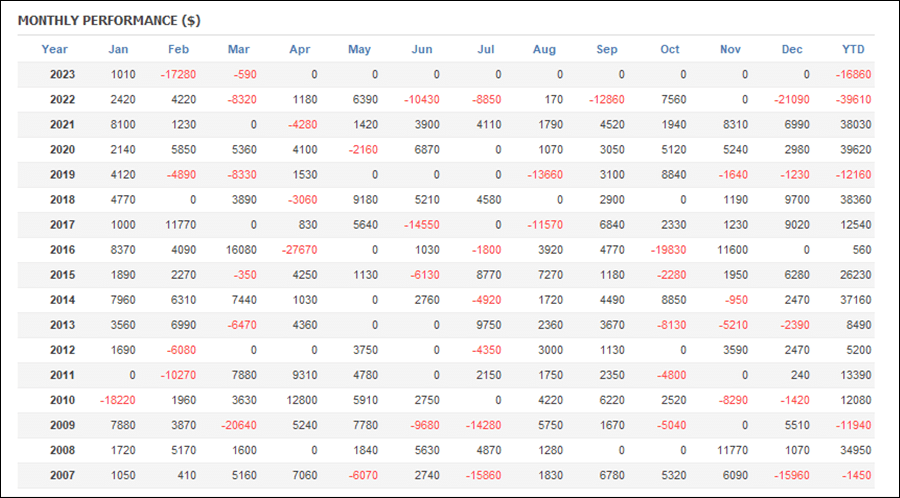Select the 2016 year row label
900x498 pixels.
62,250
